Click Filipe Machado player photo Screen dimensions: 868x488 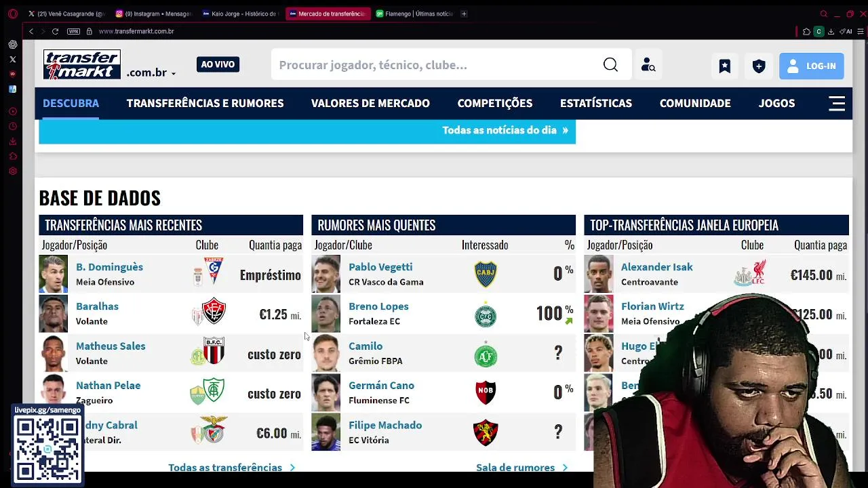tap(325, 432)
